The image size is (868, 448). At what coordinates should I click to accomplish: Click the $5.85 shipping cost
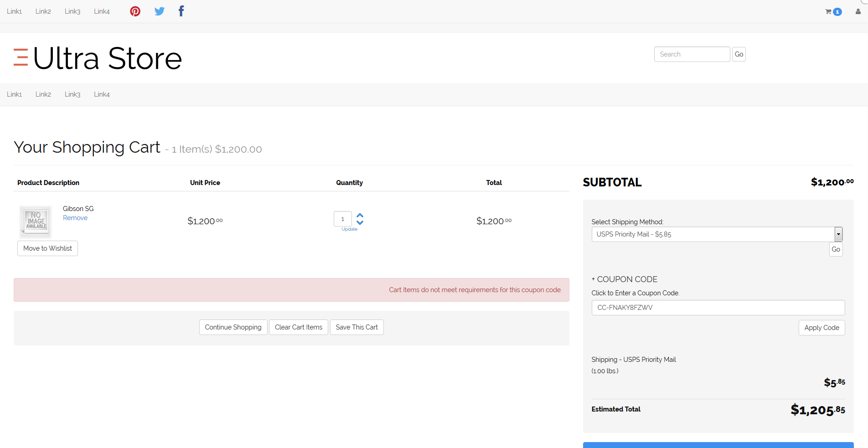click(x=834, y=382)
